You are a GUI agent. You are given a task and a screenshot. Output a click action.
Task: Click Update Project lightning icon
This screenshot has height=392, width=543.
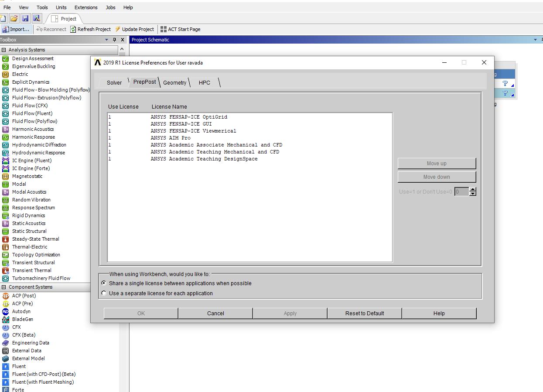pyautogui.click(x=118, y=29)
